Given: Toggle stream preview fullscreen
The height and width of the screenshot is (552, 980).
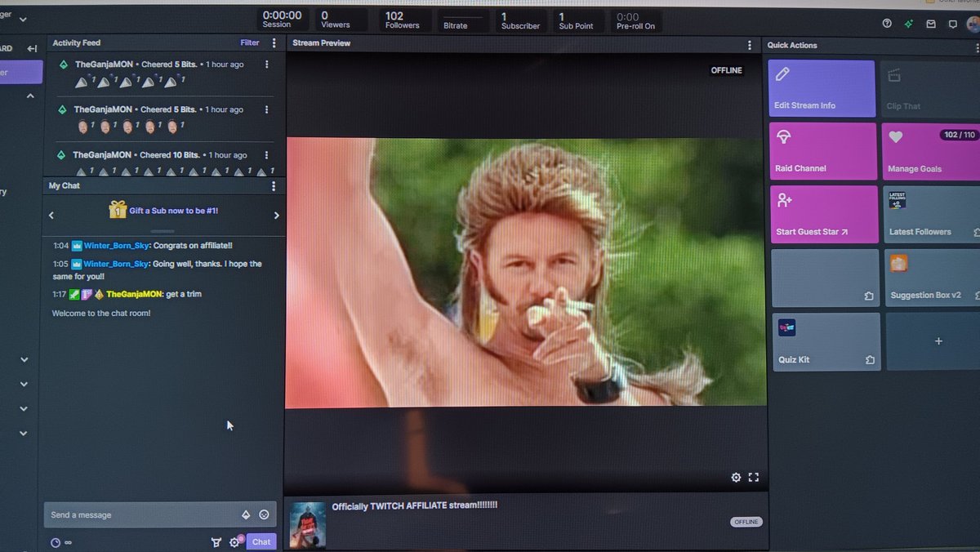Looking at the screenshot, I should [x=754, y=478].
